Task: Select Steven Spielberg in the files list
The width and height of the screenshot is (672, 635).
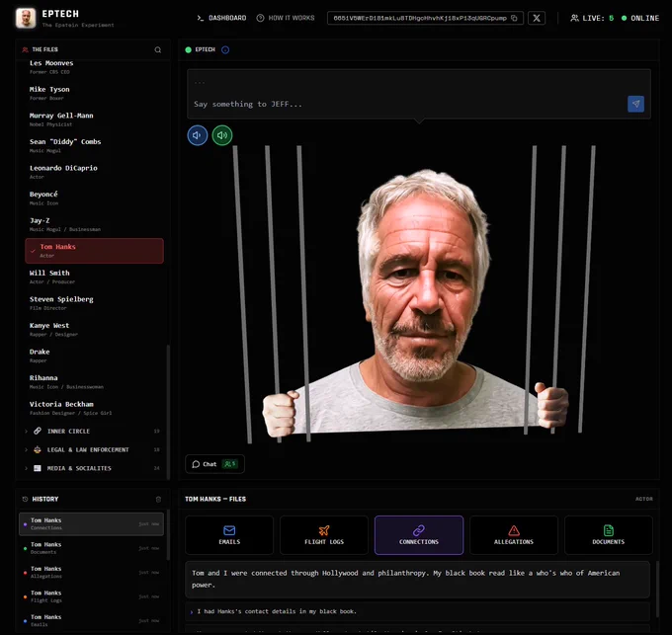Action: [x=94, y=303]
